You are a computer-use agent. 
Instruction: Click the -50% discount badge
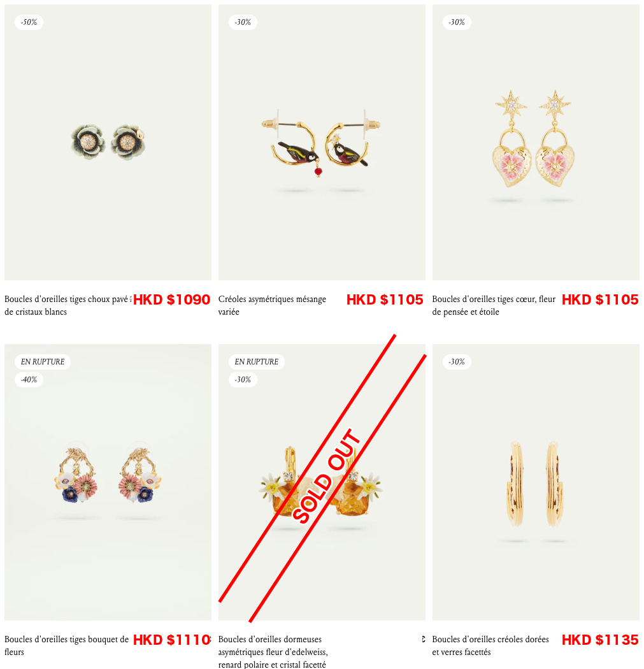click(x=29, y=22)
